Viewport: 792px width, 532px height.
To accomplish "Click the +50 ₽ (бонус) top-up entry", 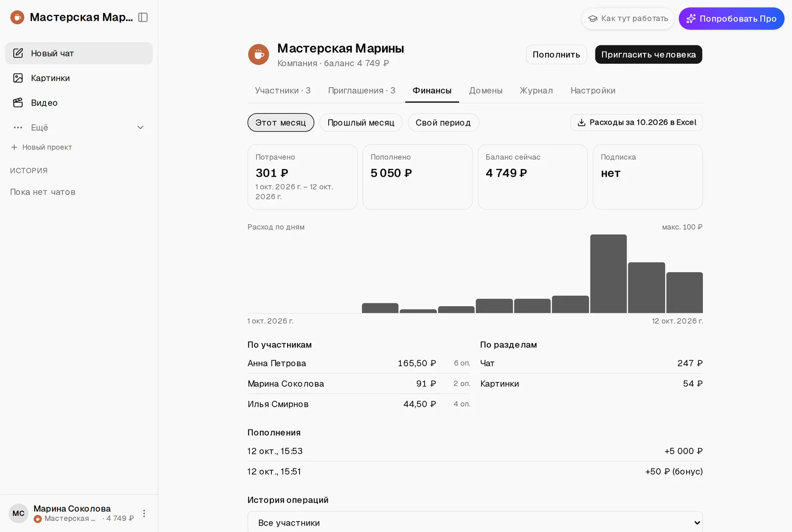I will click(x=475, y=471).
